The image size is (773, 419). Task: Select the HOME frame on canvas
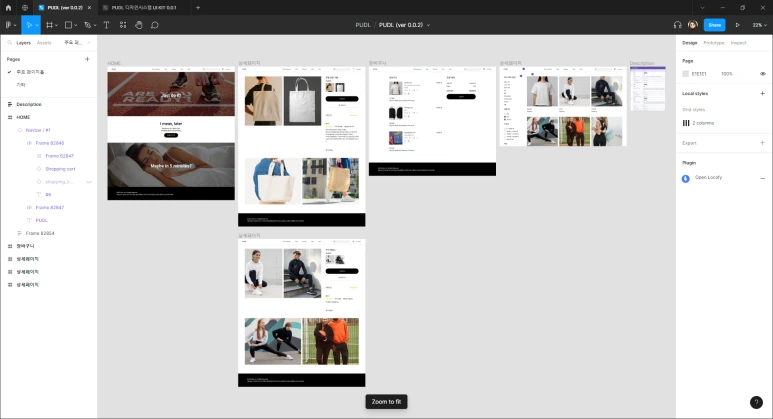(171, 133)
